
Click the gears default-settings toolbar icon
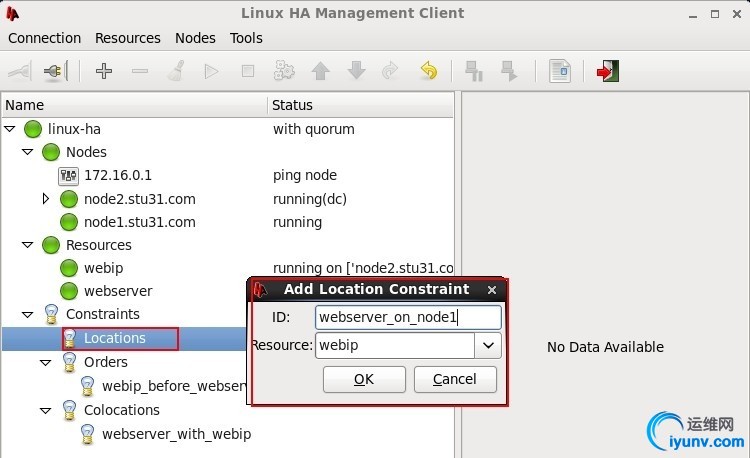coord(284,71)
